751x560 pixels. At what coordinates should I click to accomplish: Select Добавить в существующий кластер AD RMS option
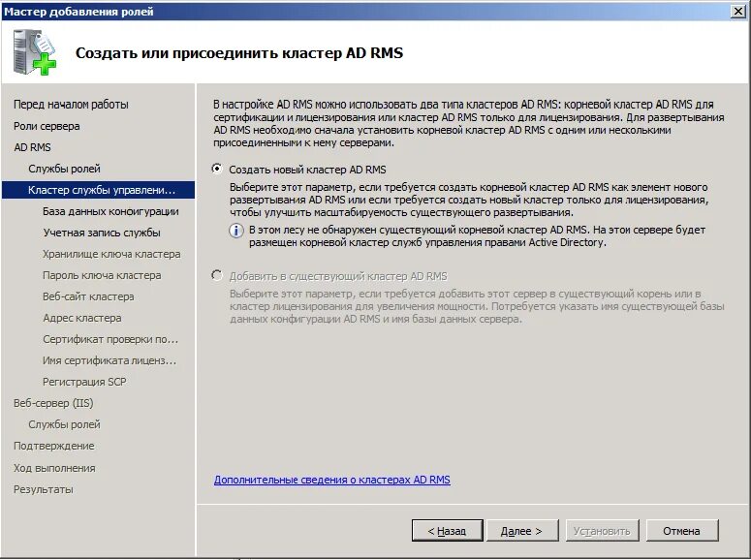pos(217,275)
